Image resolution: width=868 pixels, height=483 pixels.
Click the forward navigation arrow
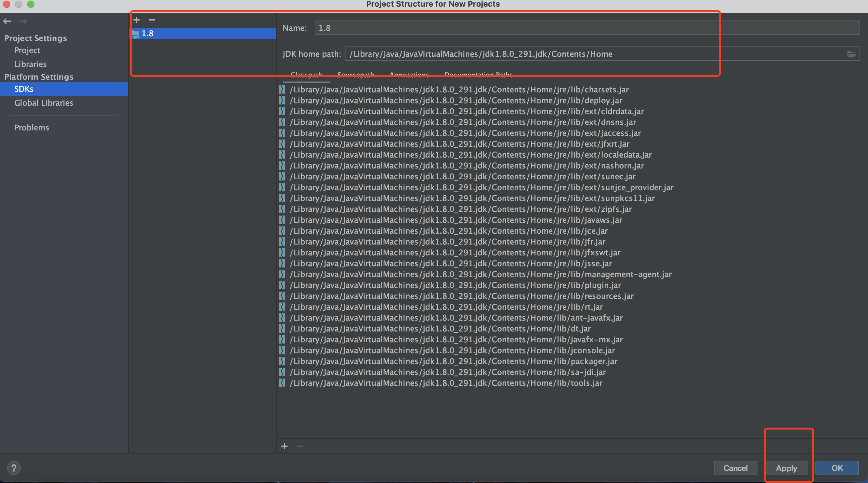point(23,21)
